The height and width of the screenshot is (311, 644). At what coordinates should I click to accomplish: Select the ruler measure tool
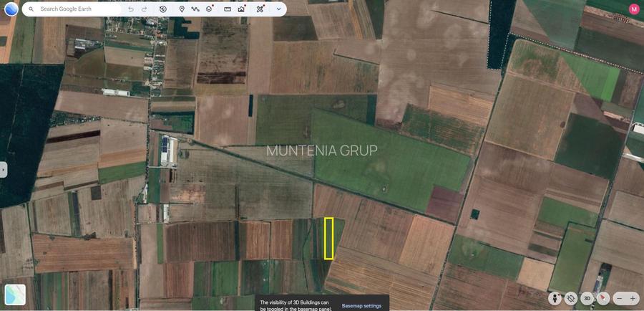coord(228,9)
